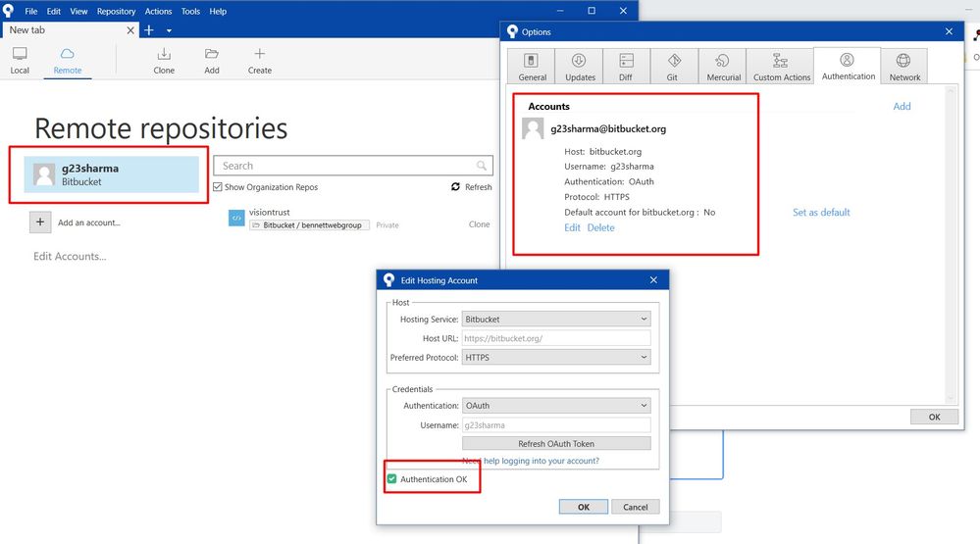
Task: Open the View menu
Action: point(78,11)
